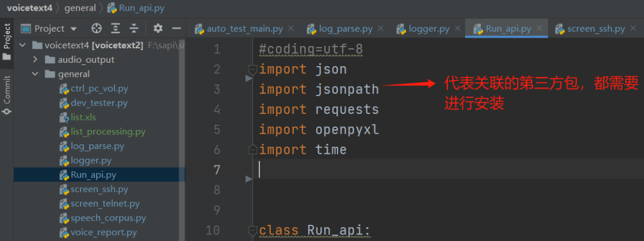Screen dimensions: 644x241
Task: Select the general folder in the tree
Action: (x=74, y=74)
